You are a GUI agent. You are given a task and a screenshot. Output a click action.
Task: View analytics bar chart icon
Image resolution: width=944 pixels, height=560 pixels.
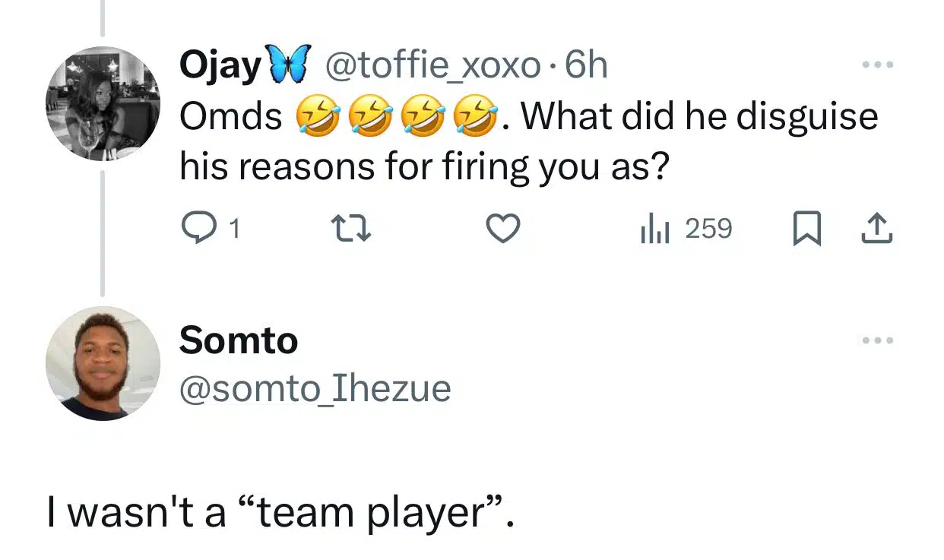point(654,228)
